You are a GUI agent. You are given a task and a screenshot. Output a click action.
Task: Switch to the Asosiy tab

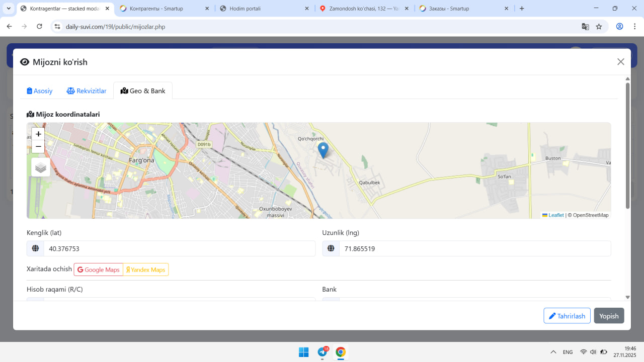(40, 91)
